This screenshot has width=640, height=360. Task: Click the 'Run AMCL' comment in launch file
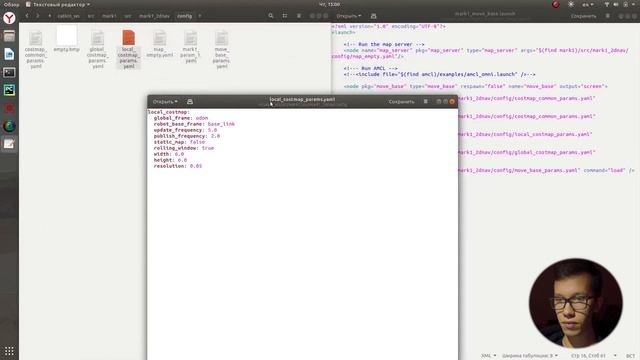pos(370,69)
